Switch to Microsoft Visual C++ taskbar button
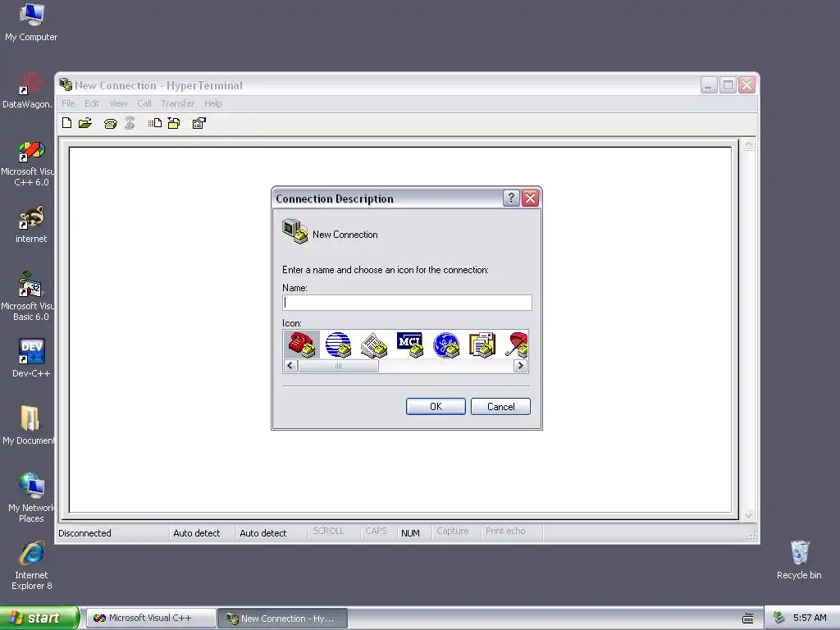Screen dimensions: 840x630 (151, 619)
